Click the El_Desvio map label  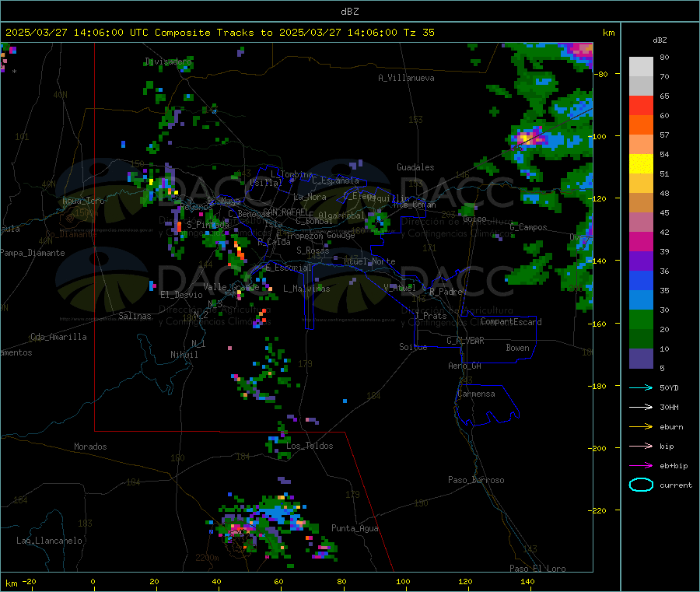181,295
